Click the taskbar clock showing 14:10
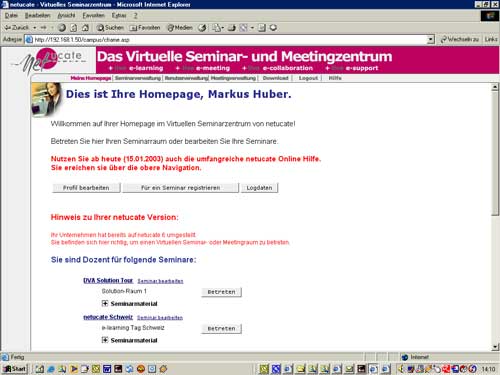This screenshot has width=500, height=375. pos(488,369)
